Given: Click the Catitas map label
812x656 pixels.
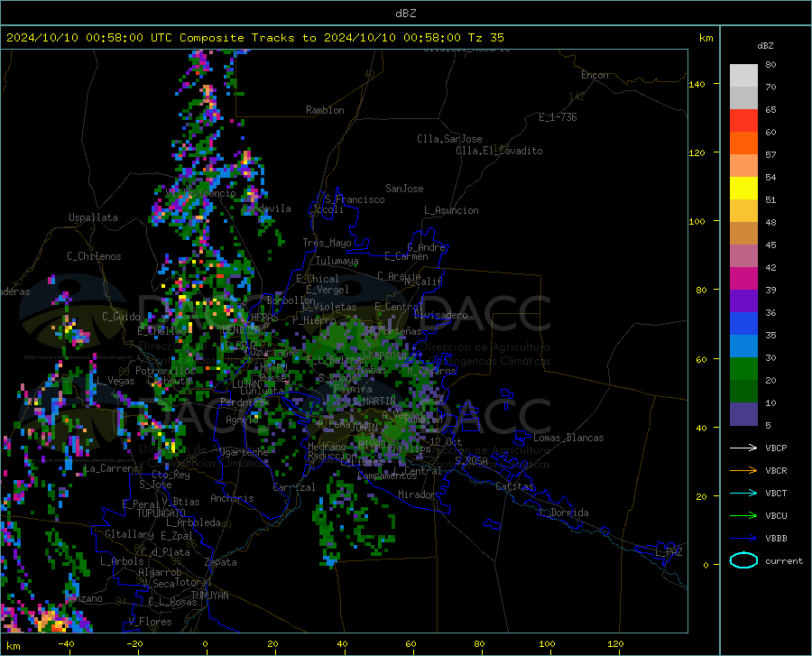Looking at the screenshot, I should click(514, 486).
